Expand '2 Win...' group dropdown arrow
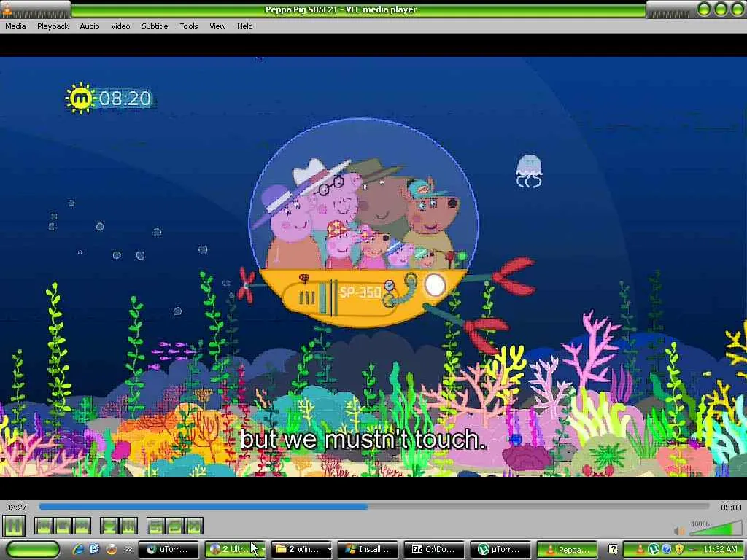 [x=329, y=549]
